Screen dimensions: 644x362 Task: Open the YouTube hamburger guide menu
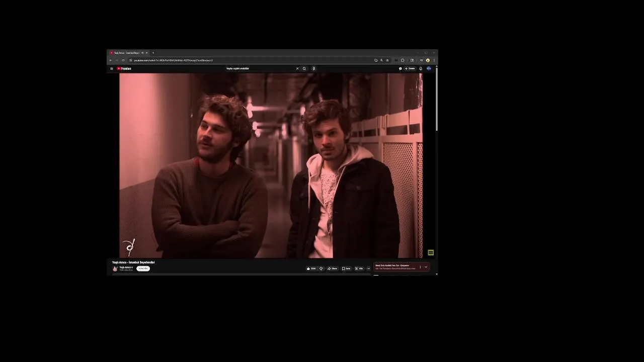[112, 68]
